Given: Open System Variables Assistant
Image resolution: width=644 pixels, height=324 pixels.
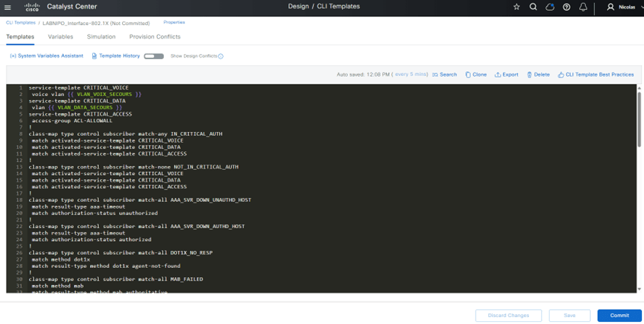Looking at the screenshot, I should click(x=47, y=56).
